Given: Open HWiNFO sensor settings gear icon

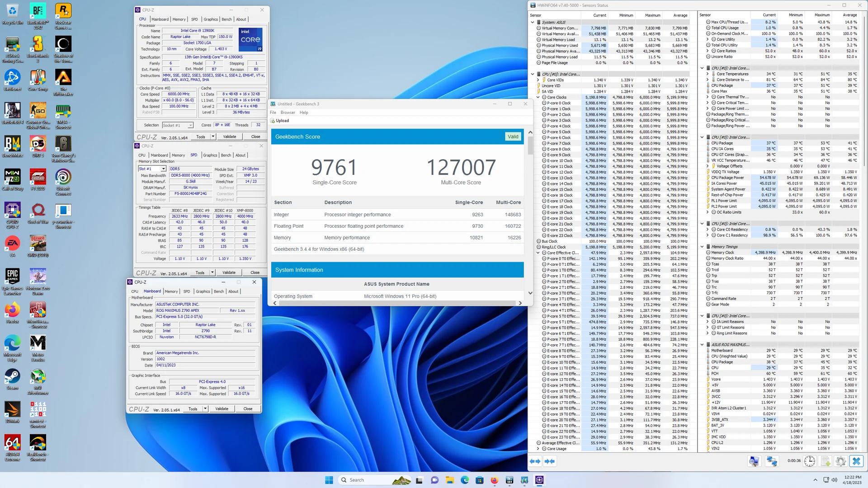Looking at the screenshot, I should (x=840, y=461).
